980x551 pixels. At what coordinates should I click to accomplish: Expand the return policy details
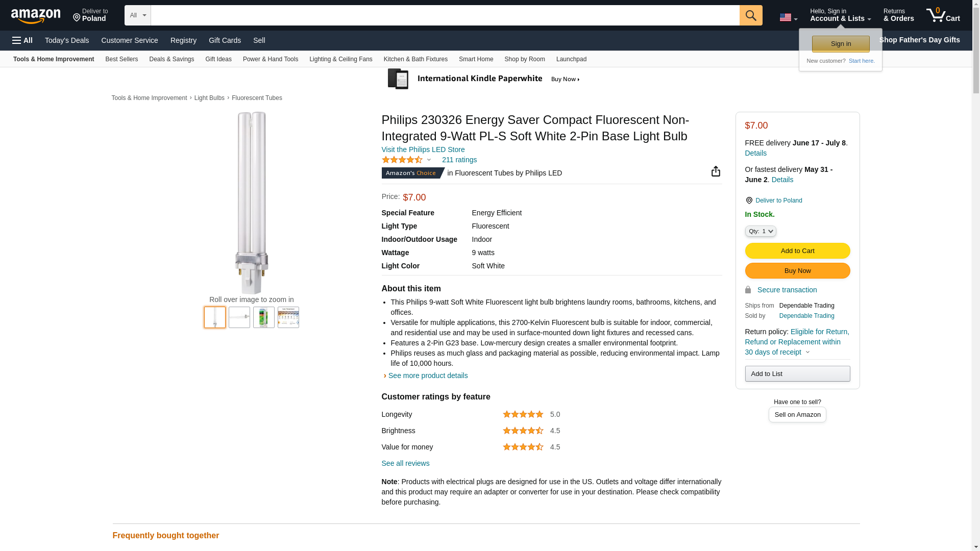(x=807, y=352)
